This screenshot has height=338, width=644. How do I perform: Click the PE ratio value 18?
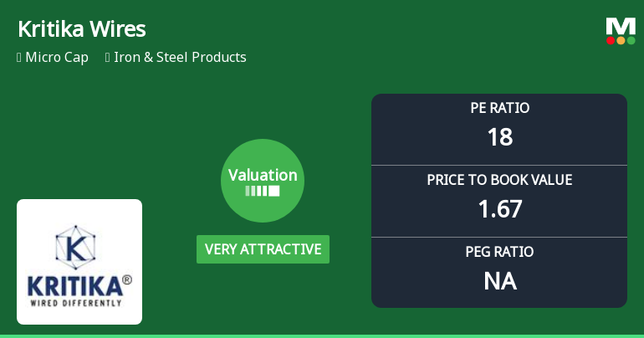click(x=499, y=136)
